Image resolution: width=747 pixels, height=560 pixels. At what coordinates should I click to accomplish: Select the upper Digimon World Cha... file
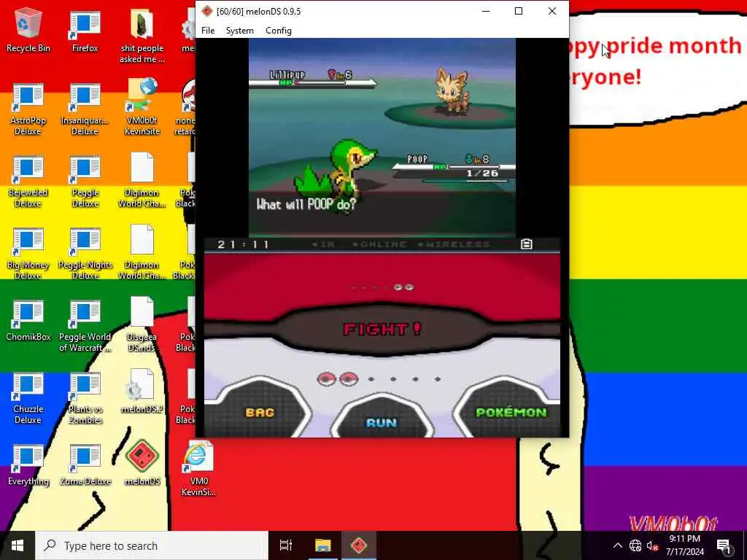(x=142, y=180)
